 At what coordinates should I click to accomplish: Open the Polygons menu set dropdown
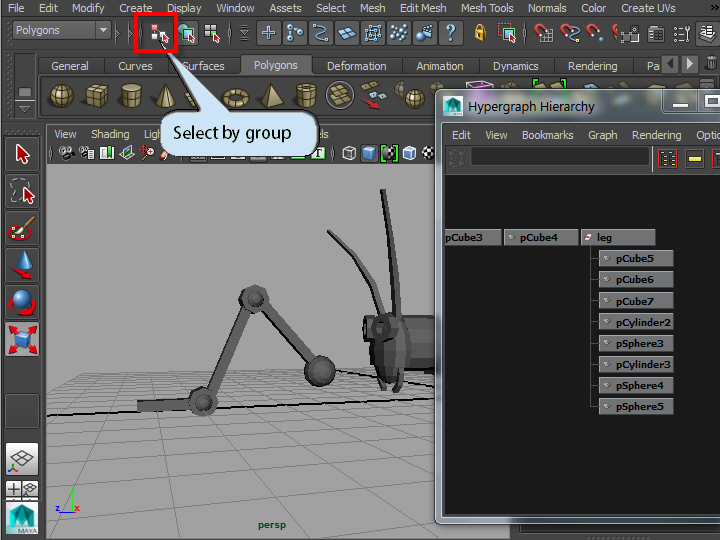[x=62, y=31]
